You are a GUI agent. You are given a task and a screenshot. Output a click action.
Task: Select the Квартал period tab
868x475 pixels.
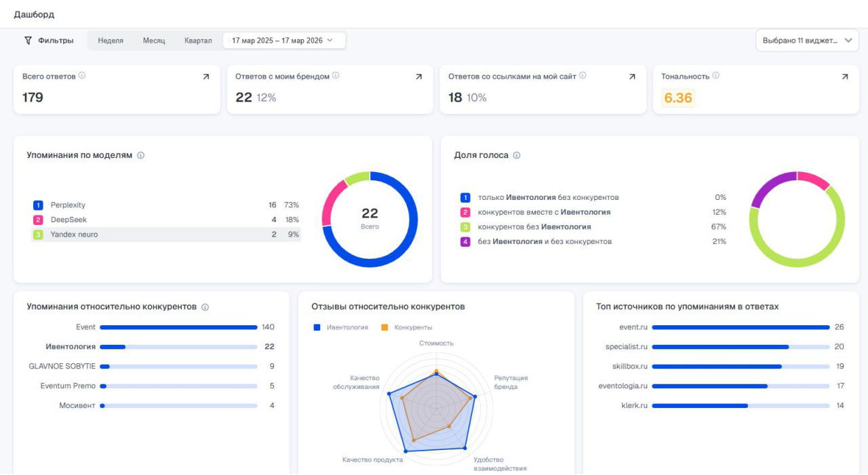(x=198, y=41)
